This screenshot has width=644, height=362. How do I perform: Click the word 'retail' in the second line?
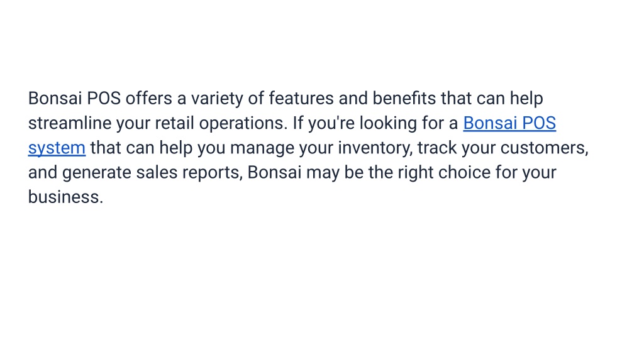coord(175,123)
